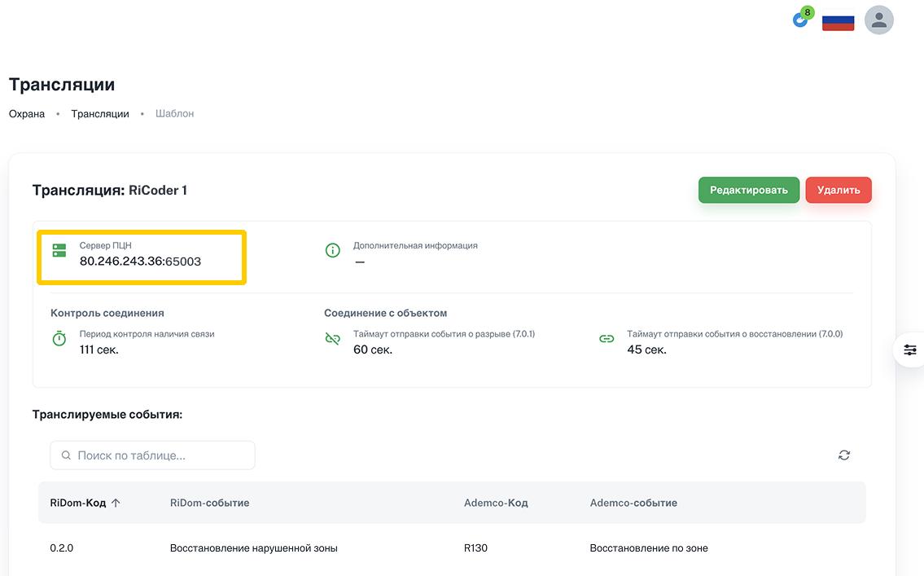Go to Трансляции breadcrumb
The height and width of the screenshot is (576, 924).
(100, 114)
